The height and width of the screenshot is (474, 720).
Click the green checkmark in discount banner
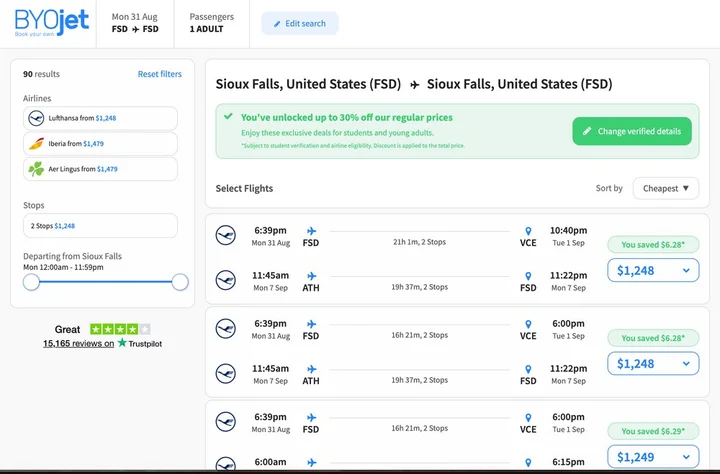pyautogui.click(x=228, y=117)
